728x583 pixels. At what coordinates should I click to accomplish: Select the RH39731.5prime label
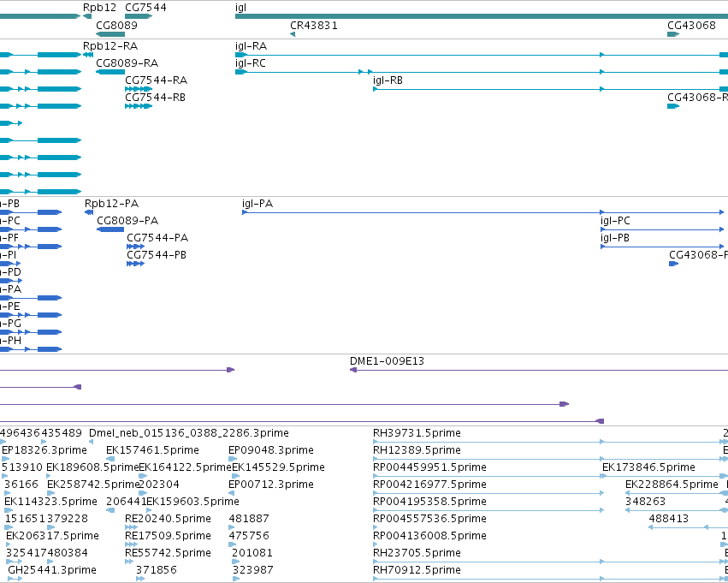pyautogui.click(x=417, y=433)
